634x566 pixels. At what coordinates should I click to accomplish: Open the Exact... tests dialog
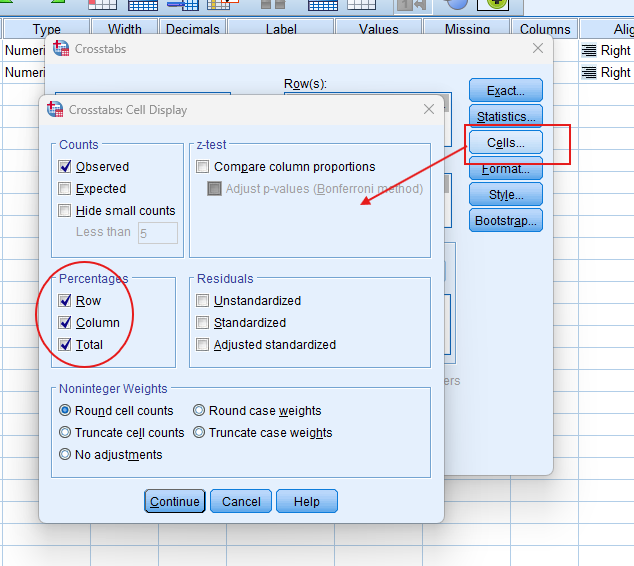coord(506,91)
